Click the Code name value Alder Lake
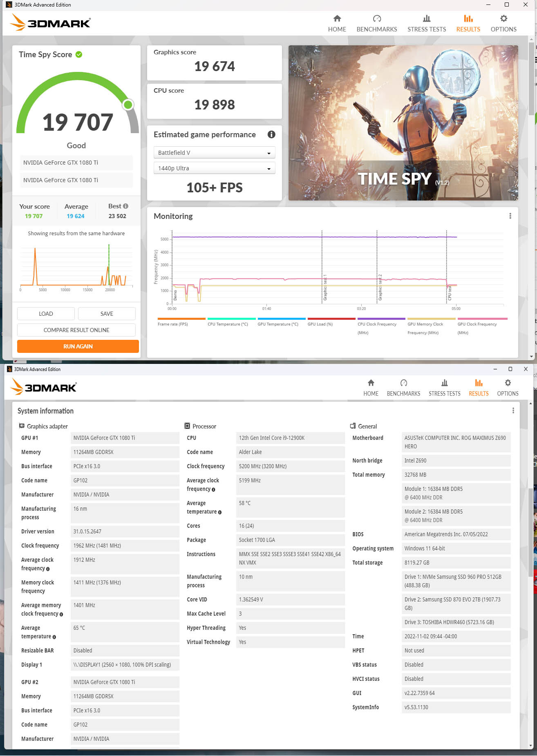The image size is (537, 756). tap(290, 452)
